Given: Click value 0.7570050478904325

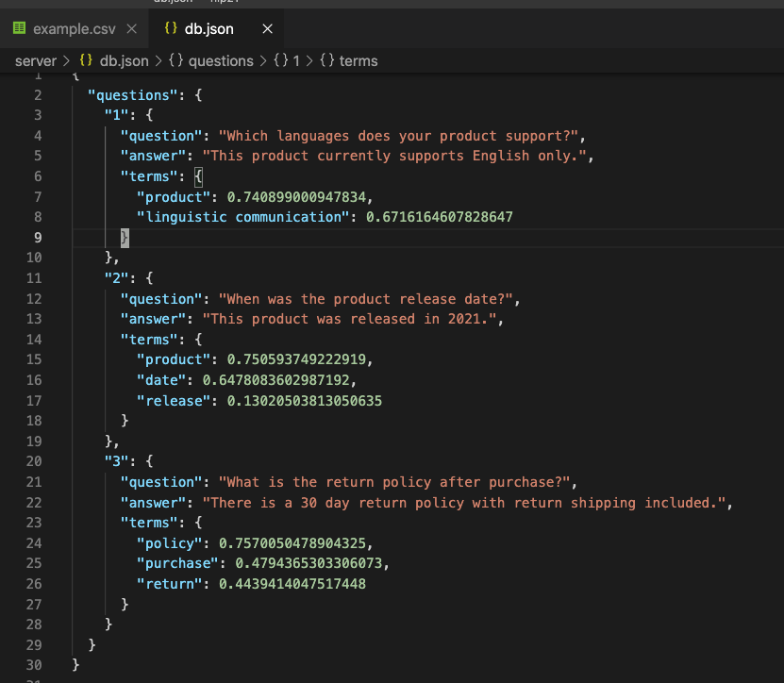Looking at the screenshot, I should coord(292,543).
